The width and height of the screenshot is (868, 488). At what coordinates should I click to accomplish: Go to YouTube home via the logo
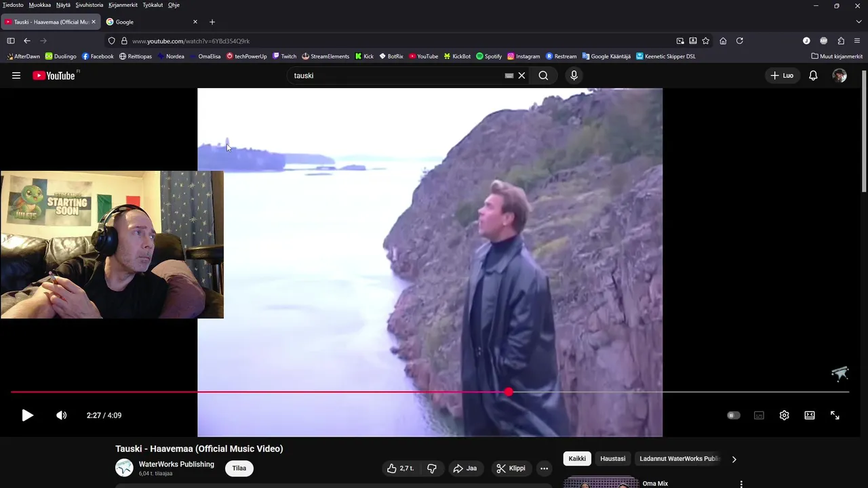tap(54, 76)
